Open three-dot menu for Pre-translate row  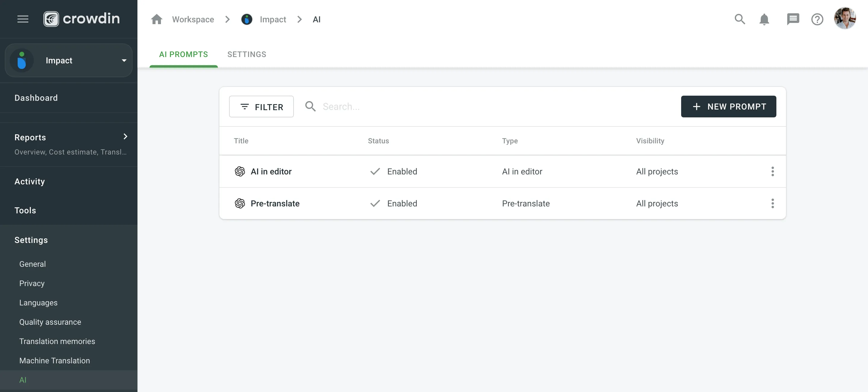point(773,203)
